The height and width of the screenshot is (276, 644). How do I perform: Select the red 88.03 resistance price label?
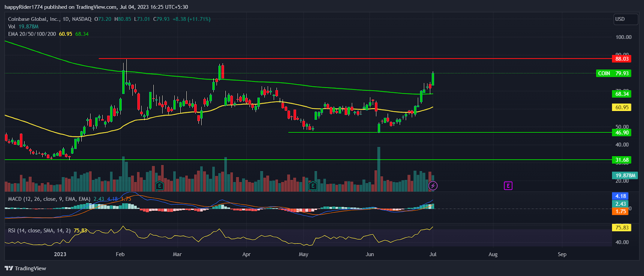click(621, 59)
